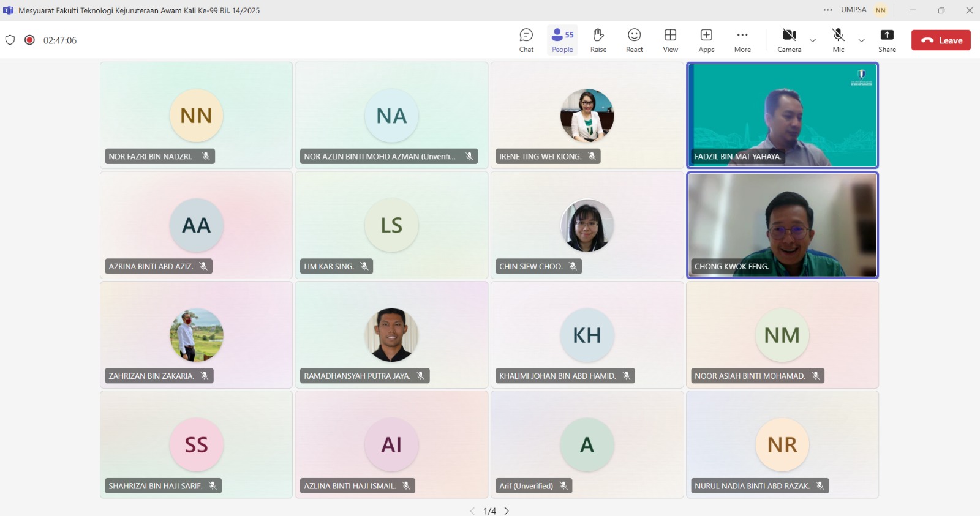Screen dimensions: 980x516
Task: Open the View layout options
Action: point(670,40)
